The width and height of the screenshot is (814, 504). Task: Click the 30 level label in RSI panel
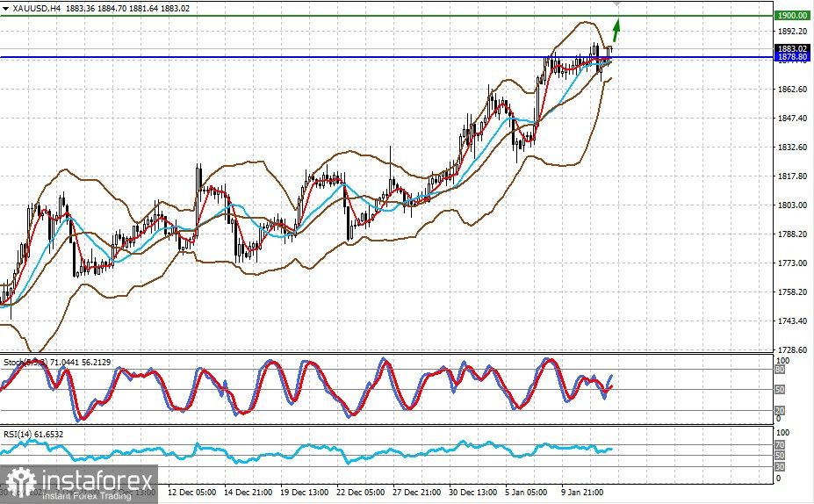[x=780, y=466]
